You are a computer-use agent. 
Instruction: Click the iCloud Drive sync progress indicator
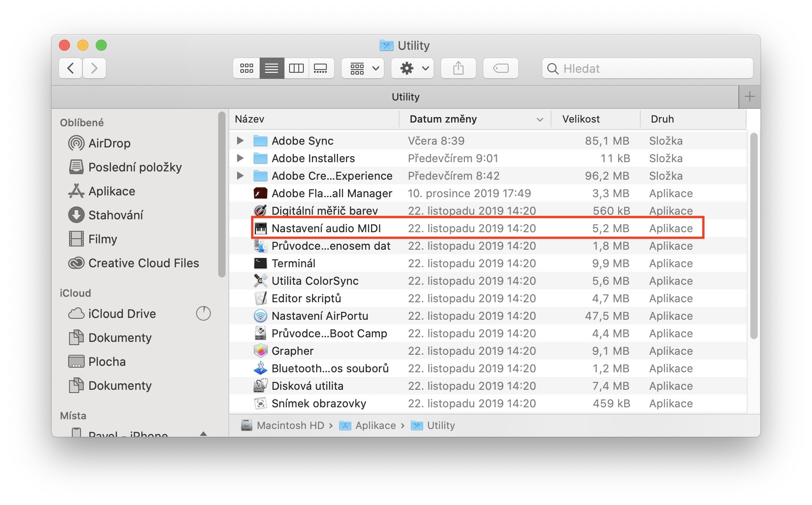tap(203, 314)
